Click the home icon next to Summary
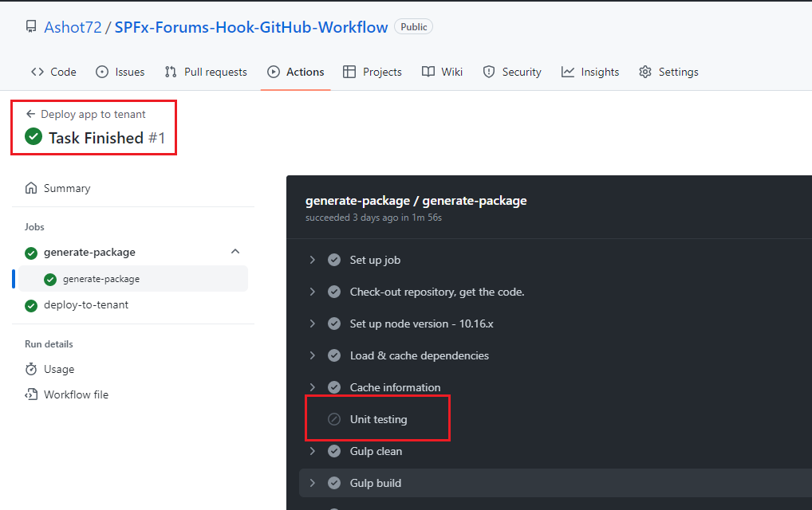The width and height of the screenshot is (812, 510). pyautogui.click(x=31, y=188)
